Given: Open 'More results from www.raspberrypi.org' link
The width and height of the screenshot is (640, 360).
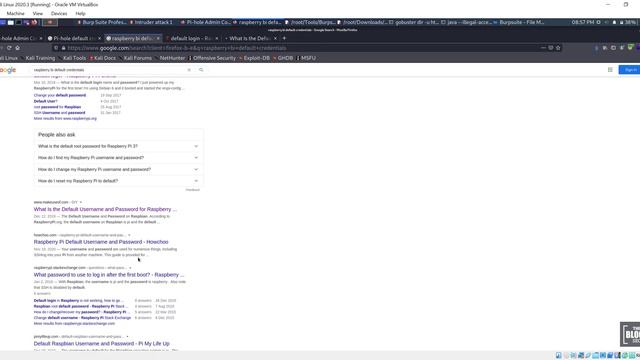Looking at the screenshot, I should pos(65,118).
